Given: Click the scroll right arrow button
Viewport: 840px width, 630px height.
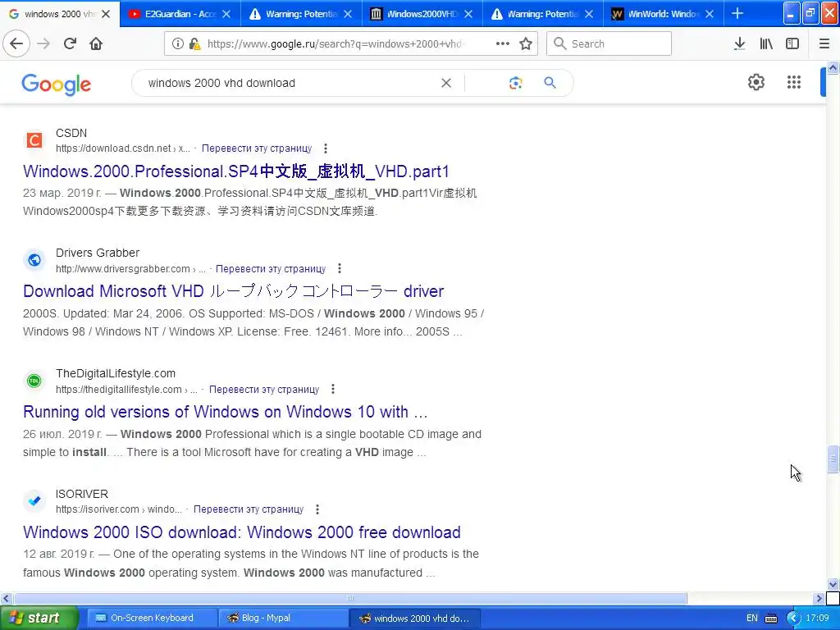Looking at the screenshot, I should pos(819,598).
